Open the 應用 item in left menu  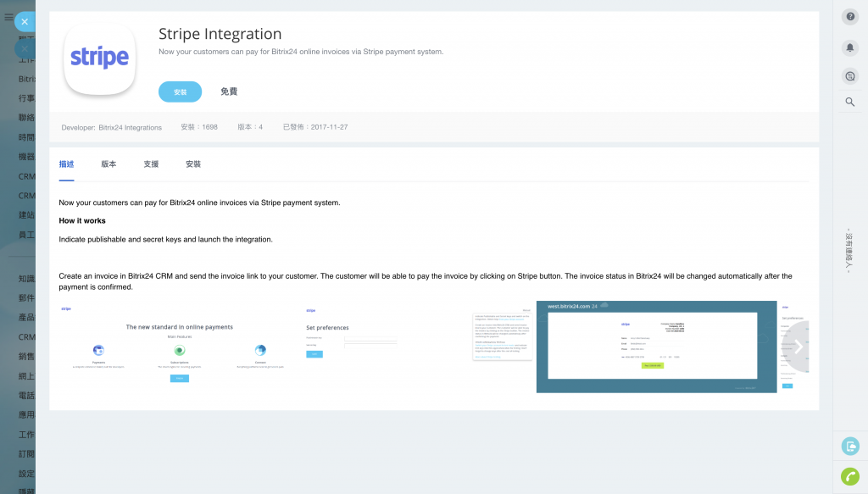26,415
